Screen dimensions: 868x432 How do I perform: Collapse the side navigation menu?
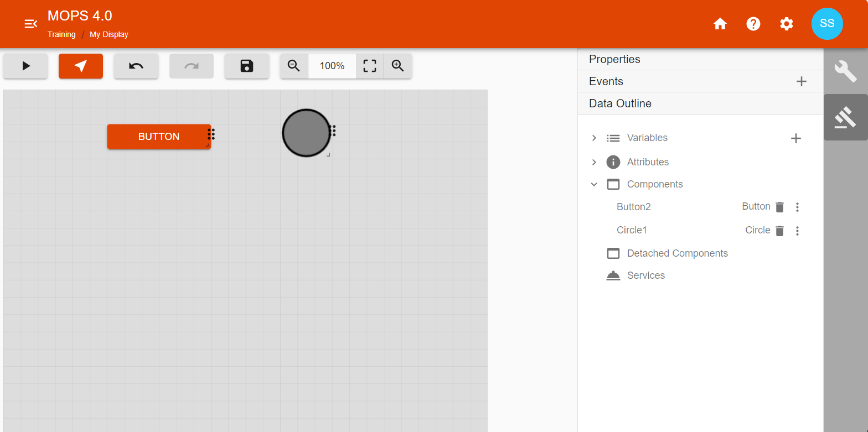(x=30, y=24)
